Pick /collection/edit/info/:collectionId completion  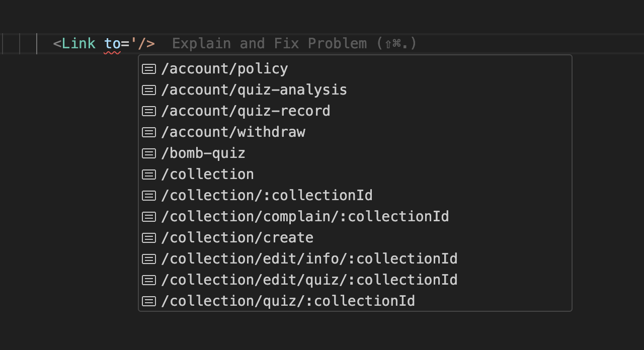[x=355, y=258]
